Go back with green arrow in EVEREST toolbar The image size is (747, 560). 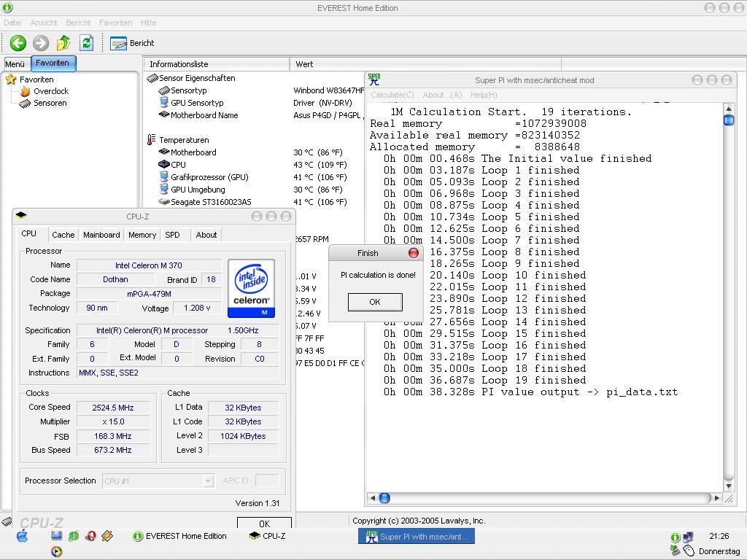click(18, 43)
